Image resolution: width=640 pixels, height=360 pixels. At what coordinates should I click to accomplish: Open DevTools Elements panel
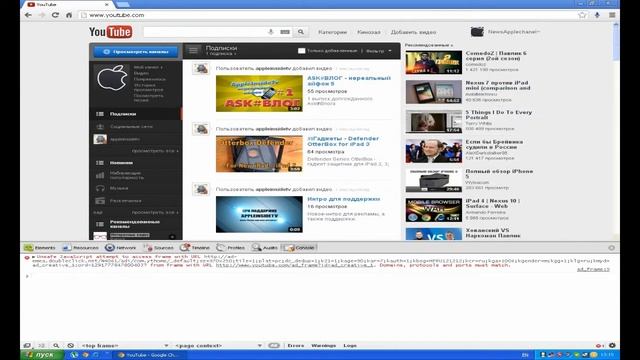39,247
